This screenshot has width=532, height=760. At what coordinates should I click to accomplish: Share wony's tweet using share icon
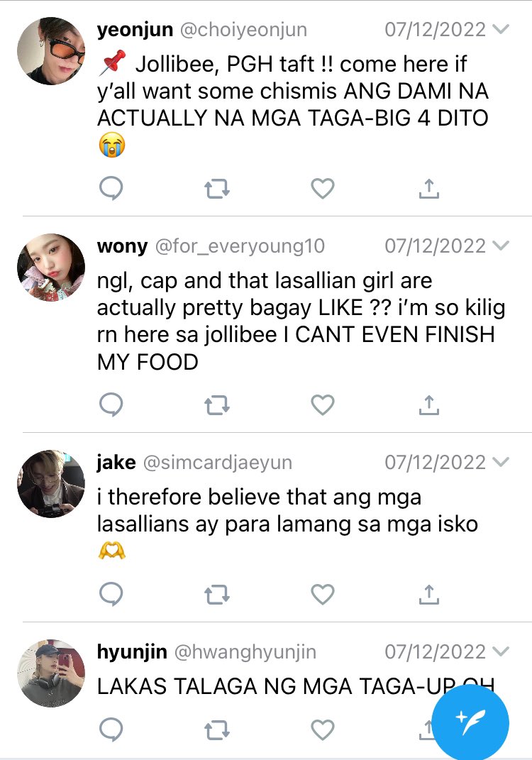(429, 404)
